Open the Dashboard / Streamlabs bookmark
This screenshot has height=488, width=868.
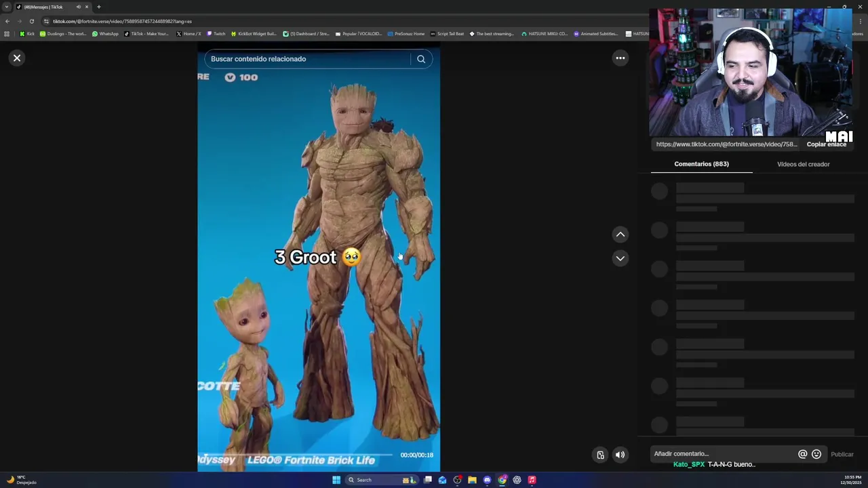306,34
